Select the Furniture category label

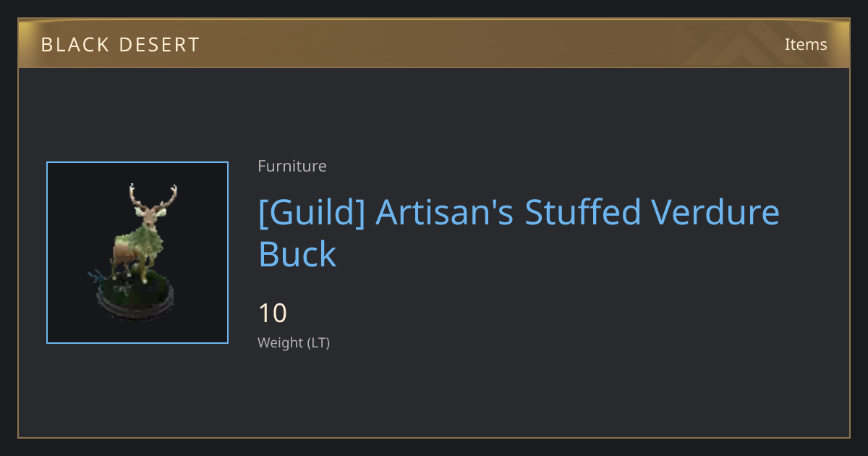pos(292,166)
